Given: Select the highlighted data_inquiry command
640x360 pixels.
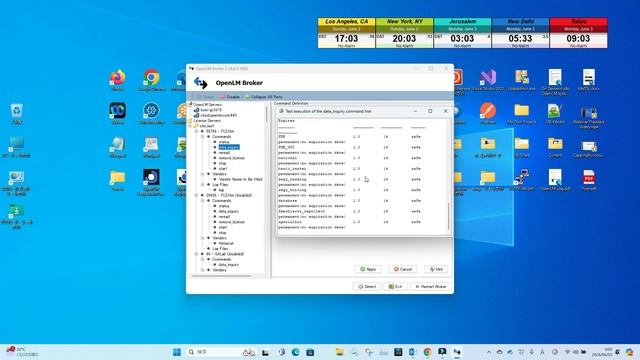Looking at the screenshot, I should click(229, 147).
